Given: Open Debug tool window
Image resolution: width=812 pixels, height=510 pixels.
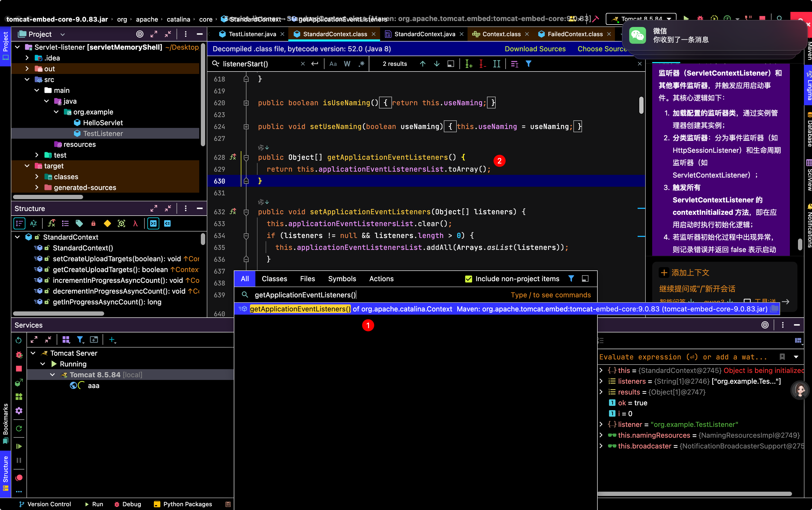Looking at the screenshot, I should point(127,504).
